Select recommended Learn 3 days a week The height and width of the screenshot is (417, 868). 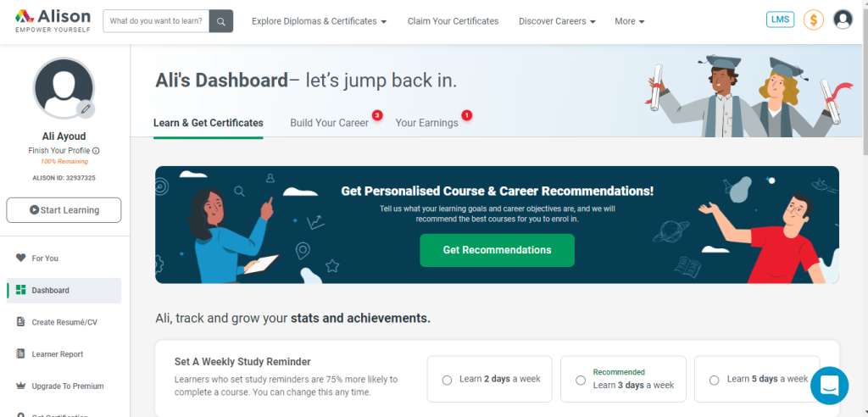click(623, 380)
